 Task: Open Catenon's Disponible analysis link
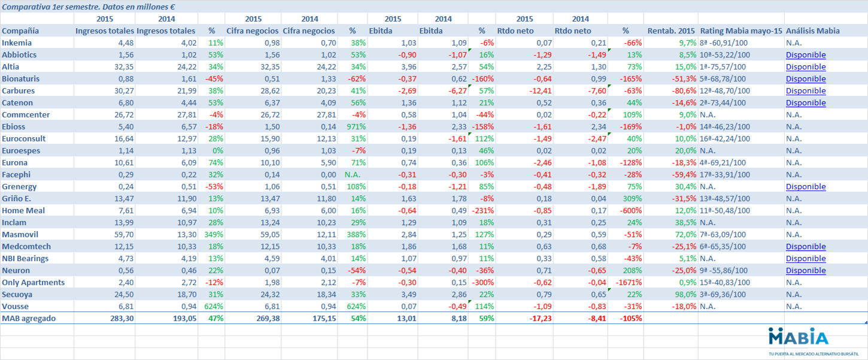pyautogui.click(x=806, y=102)
